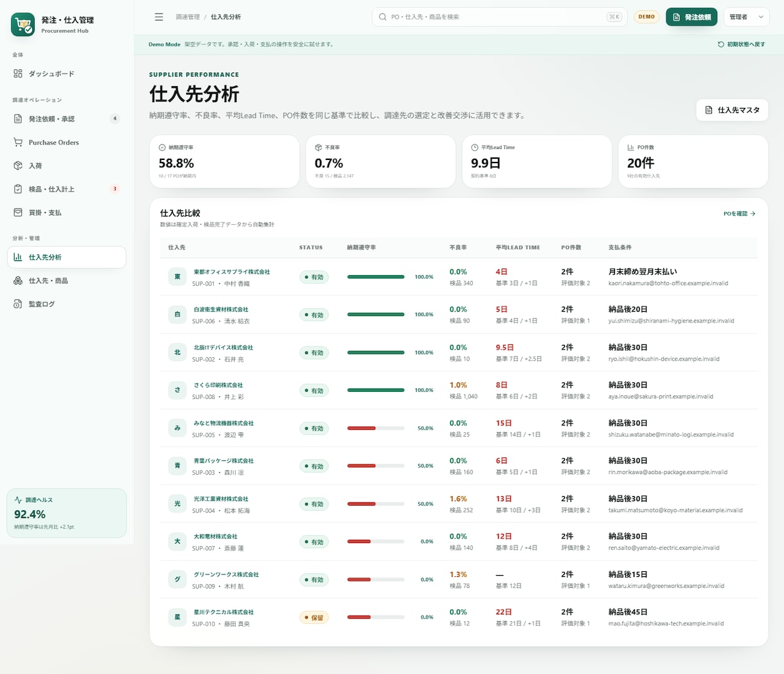This screenshot has height=674, width=784.
Task: Focus the PO・仕入先・商品 search field
Action: (x=499, y=17)
